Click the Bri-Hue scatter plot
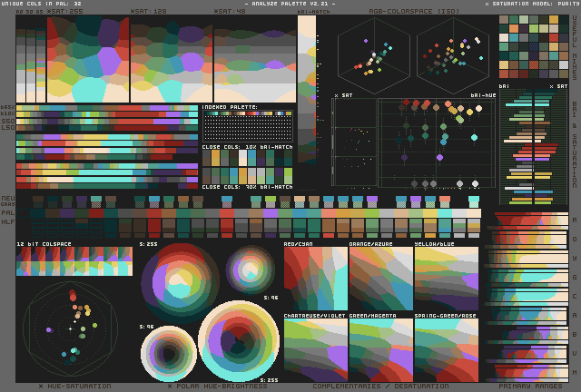The image size is (581, 392). click(x=436, y=142)
